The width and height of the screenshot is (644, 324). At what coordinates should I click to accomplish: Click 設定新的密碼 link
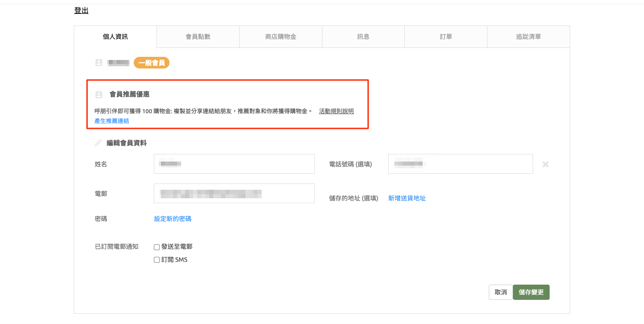(173, 219)
